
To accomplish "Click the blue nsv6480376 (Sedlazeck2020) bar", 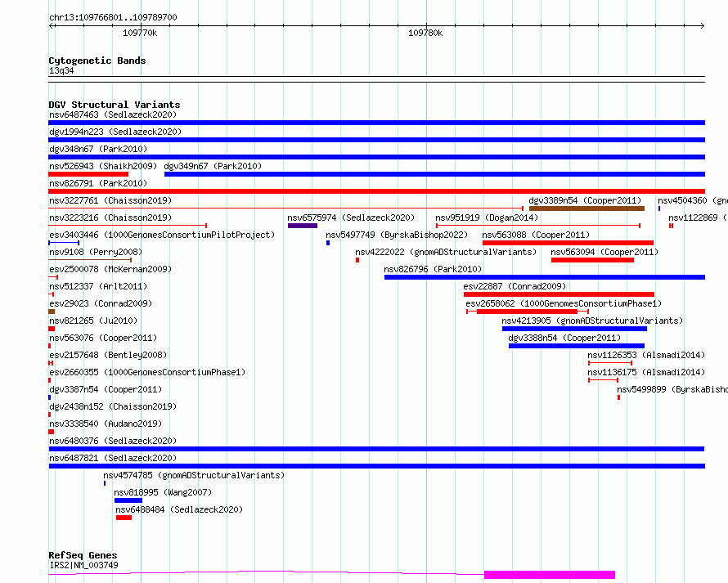I will tap(376, 449).
